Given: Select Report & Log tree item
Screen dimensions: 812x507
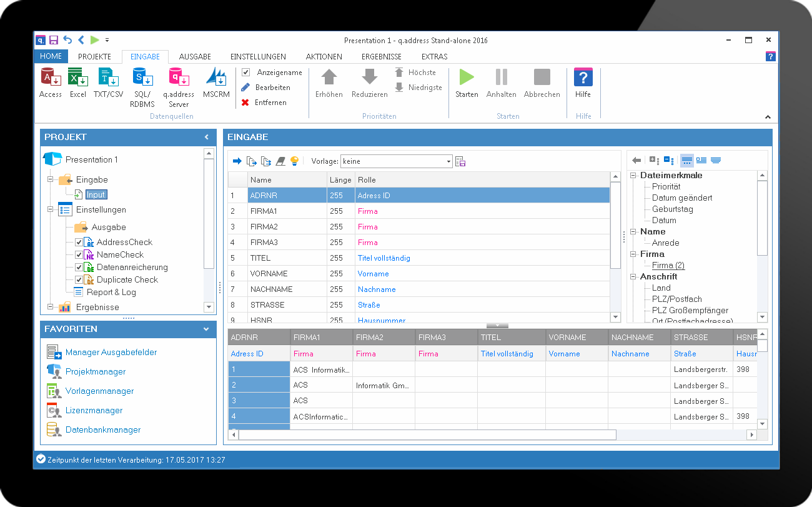Looking at the screenshot, I should pyautogui.click(x=111, y=292).
